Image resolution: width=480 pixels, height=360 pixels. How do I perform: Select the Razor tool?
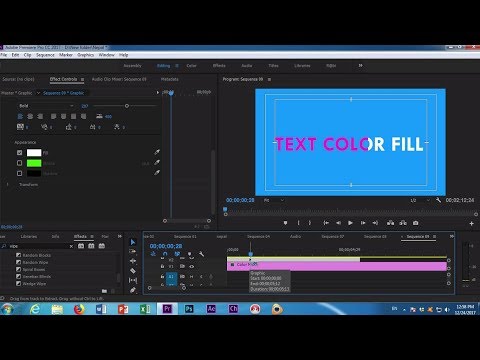pyautogui.click(x=133, y=271)
